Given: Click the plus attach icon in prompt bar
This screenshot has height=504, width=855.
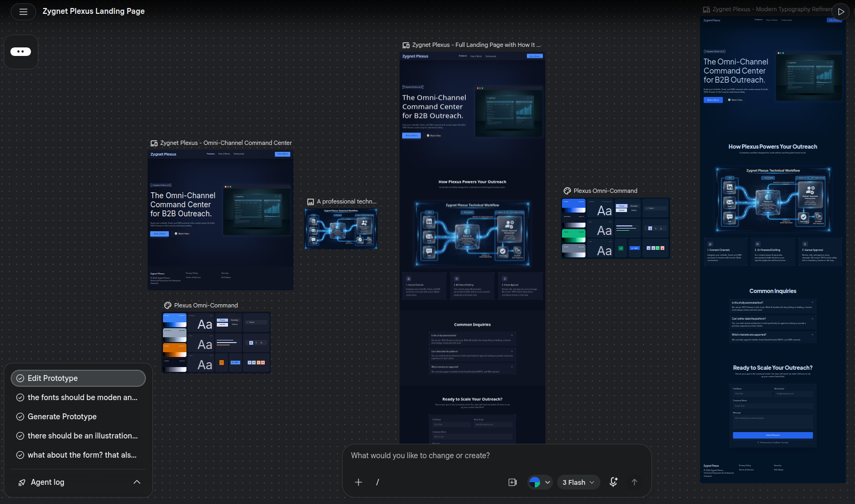Looking at the screenshot, I should tap(359, 482).
